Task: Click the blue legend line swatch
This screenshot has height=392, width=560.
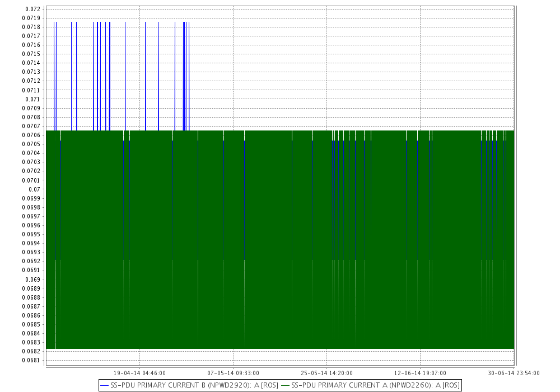Action: point(105,386)
